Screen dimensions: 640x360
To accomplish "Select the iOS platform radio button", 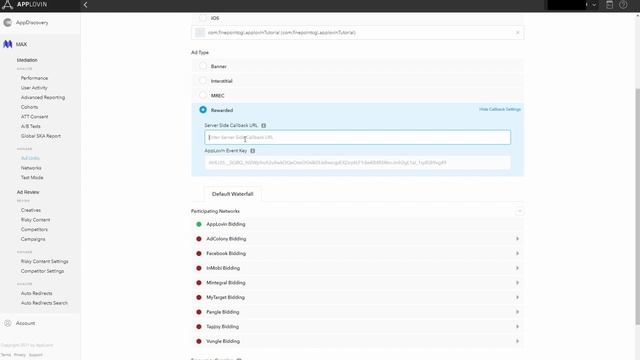I will [x=203, y=18].
